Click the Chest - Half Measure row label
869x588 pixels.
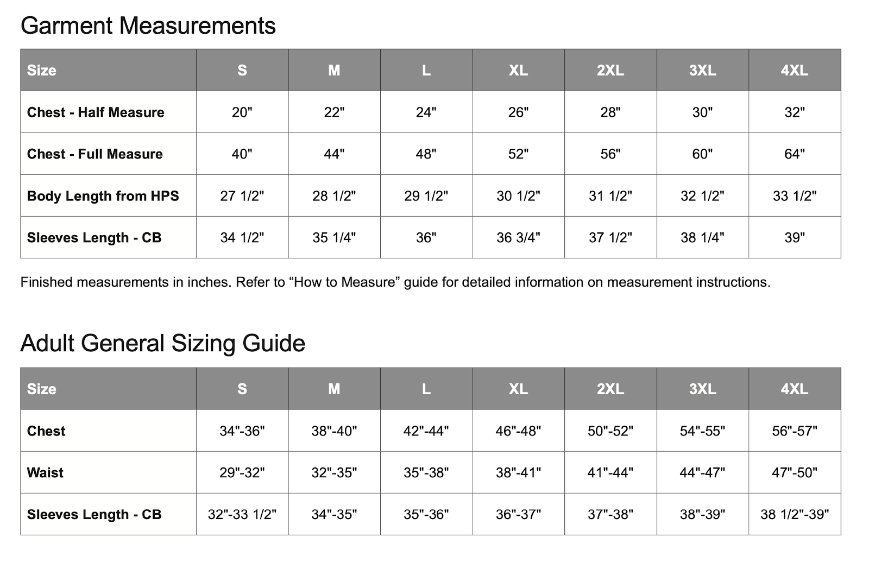tap(96, 112)
